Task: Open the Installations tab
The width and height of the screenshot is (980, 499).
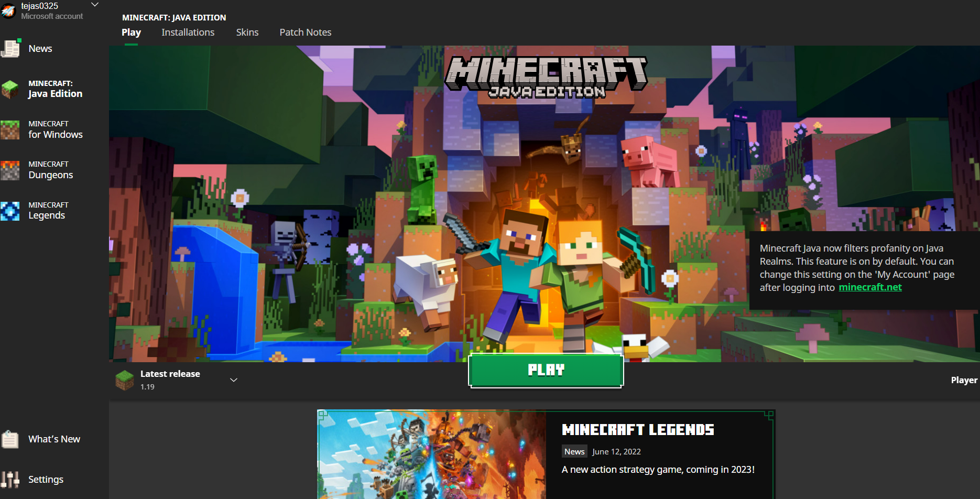Action: point(188,32)
